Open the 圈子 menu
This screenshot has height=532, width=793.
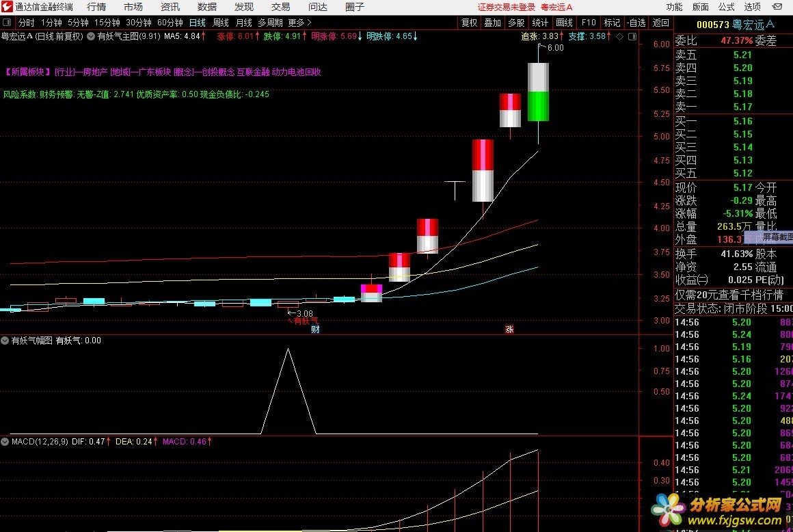(x=355, y=7)
